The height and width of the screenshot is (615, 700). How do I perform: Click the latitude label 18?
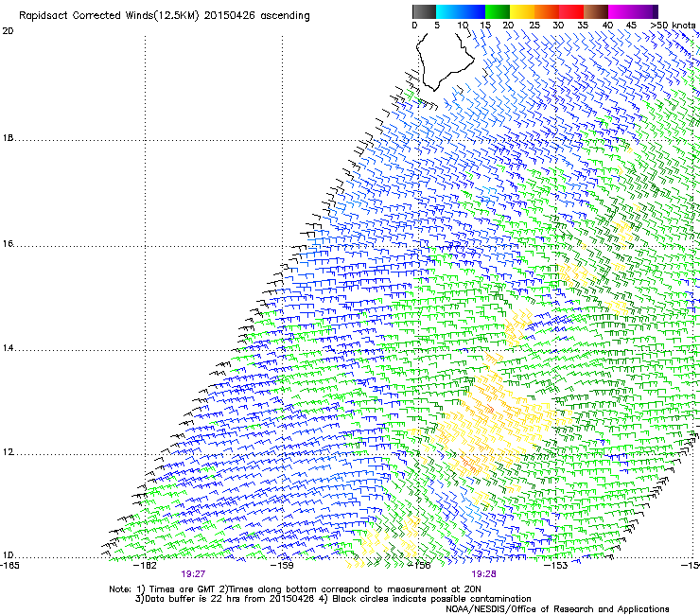(8, 138)
